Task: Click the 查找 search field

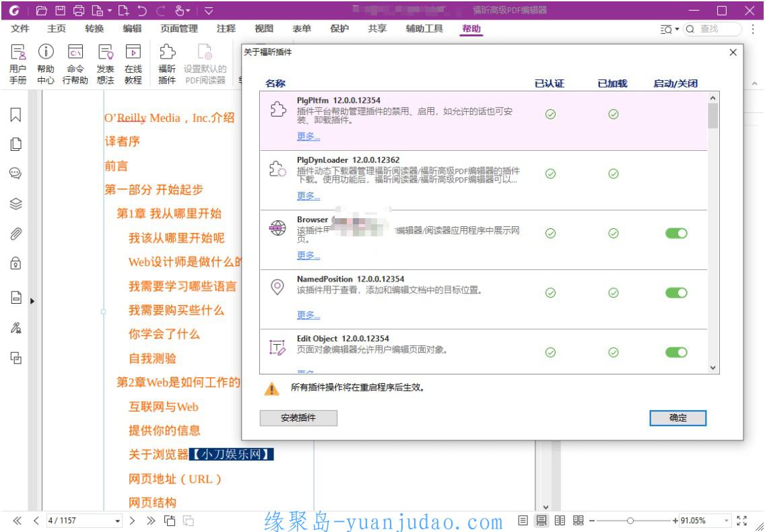Action: point(712,29)
